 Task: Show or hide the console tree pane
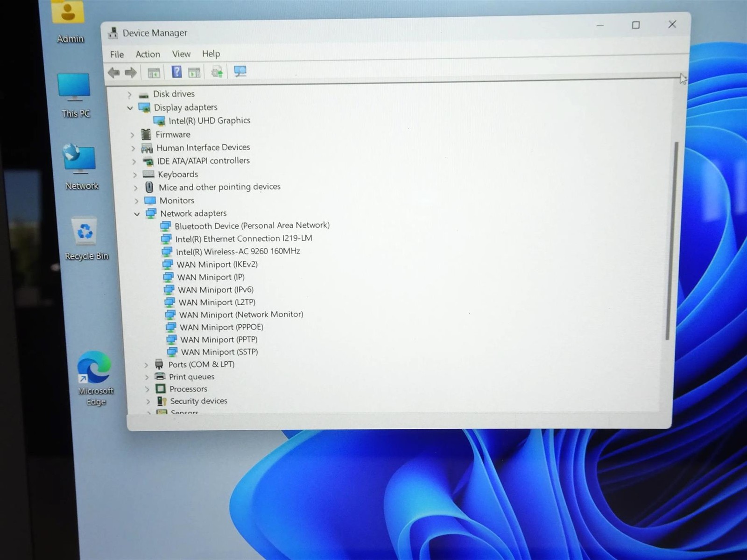pyautogui.click(x=154, y=72)
